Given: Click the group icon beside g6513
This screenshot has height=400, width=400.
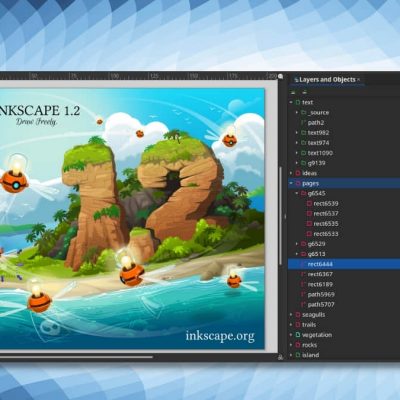Looking at the screenshot, I should pyautogui.click(x=303, y=254).
